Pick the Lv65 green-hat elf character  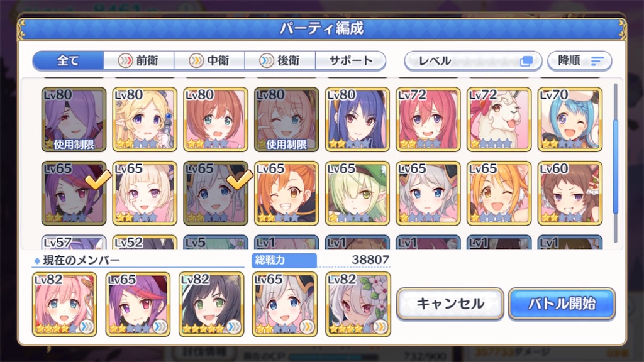357,194
